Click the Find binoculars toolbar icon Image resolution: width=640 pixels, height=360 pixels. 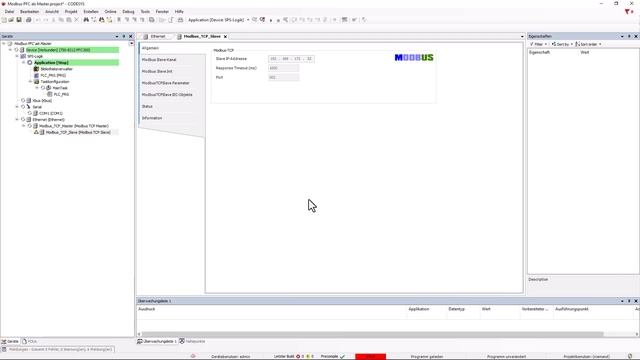(x=86, y=20)
